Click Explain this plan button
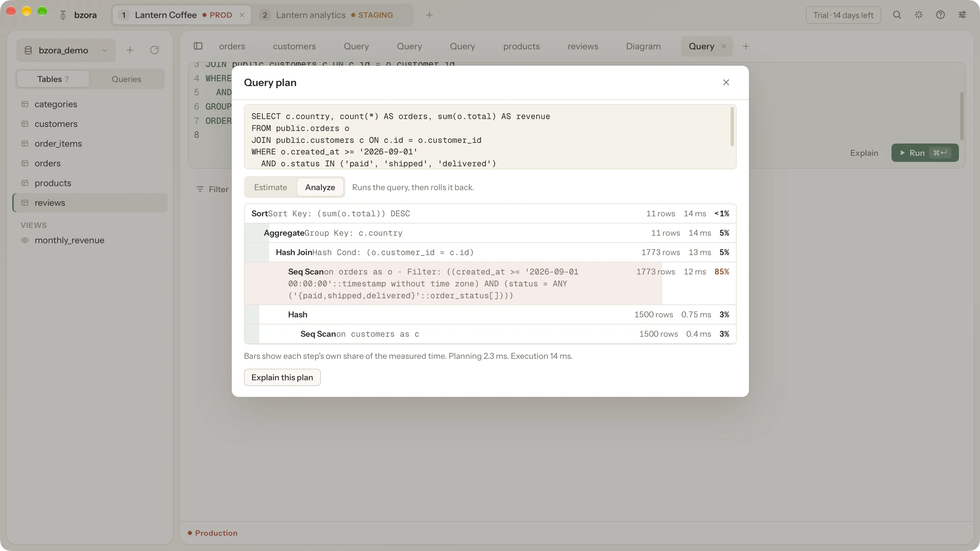The width and height of the screenshot is (980, 551). [282, 377]
